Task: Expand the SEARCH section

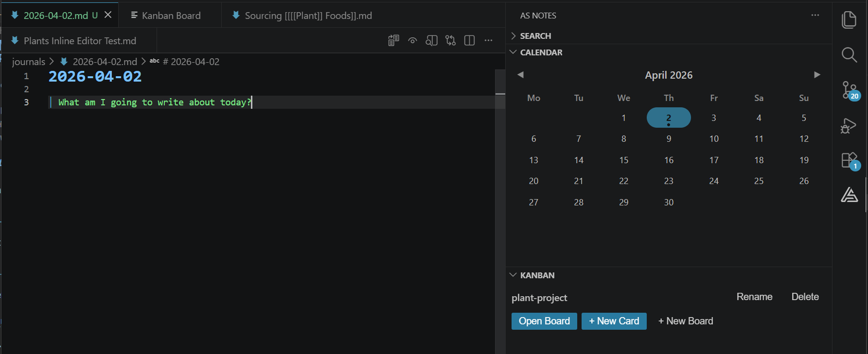Action: pyautogui.click(x=535, y=36)
